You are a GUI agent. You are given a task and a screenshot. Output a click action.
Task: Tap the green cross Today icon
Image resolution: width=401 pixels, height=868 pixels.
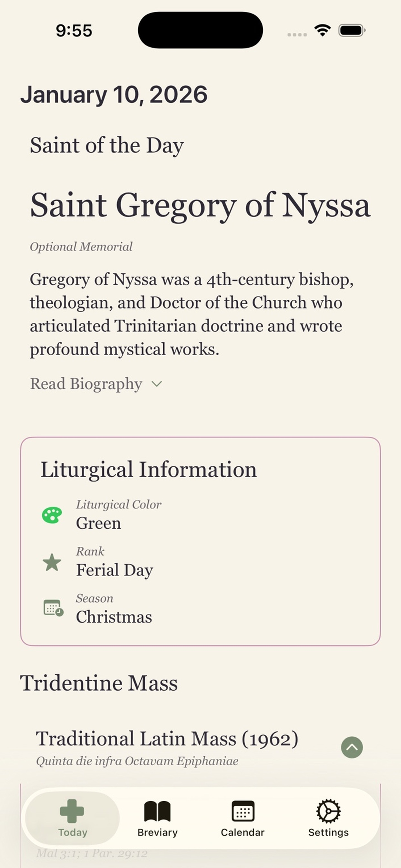coord(72,811)
